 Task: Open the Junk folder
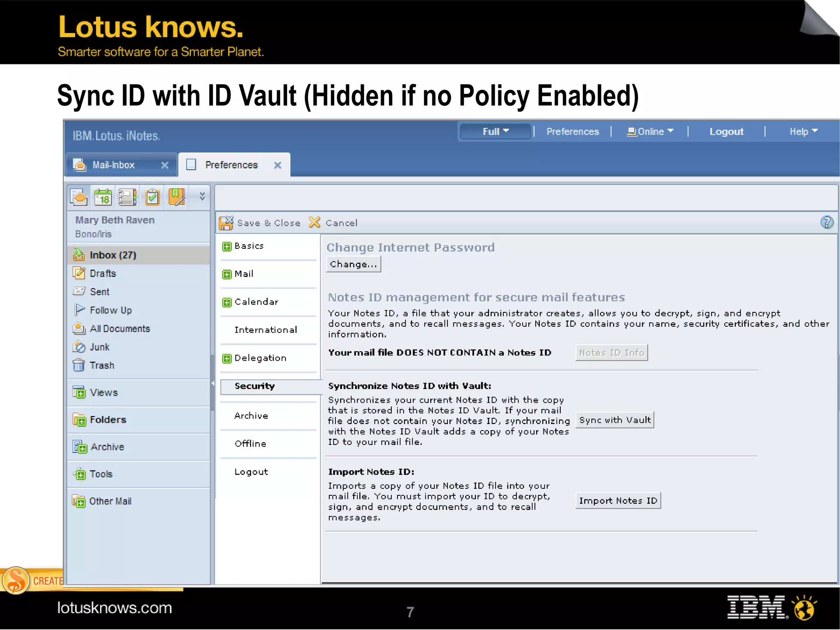click(100, 347)
